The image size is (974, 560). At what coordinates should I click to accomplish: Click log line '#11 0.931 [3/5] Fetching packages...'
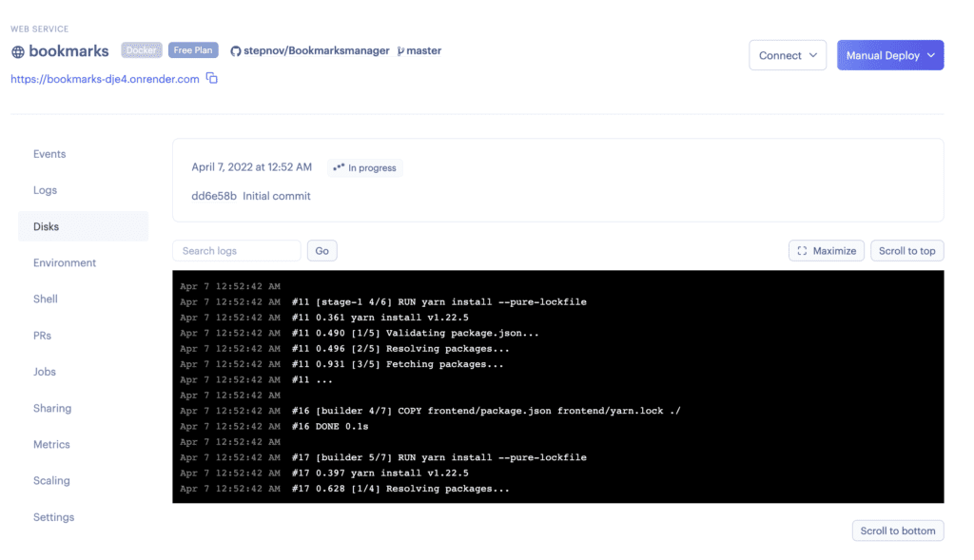tap(398, 364)
